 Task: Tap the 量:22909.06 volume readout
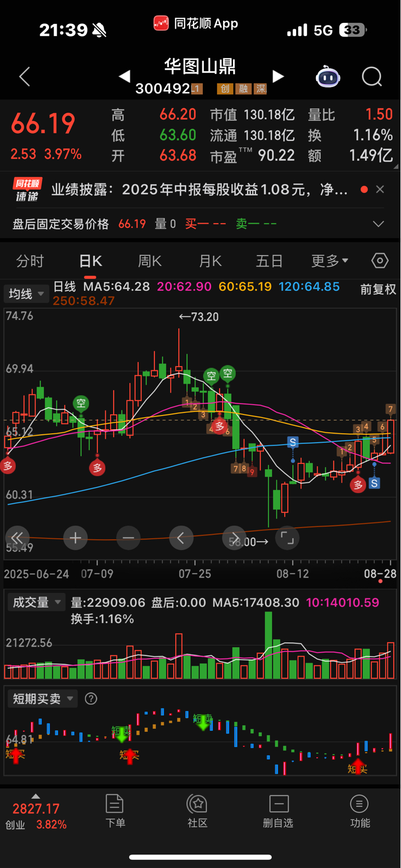click(x=108, y=603)
